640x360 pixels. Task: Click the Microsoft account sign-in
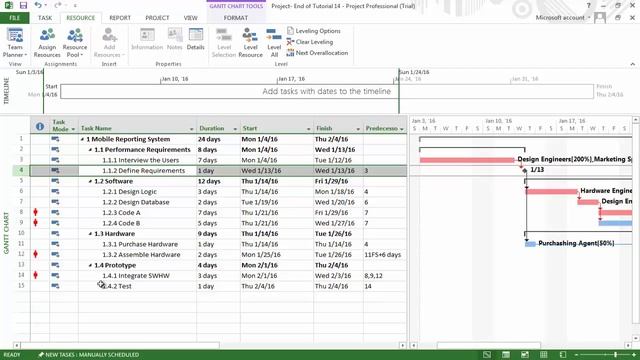pyautogui.click(x=563, y=18)
